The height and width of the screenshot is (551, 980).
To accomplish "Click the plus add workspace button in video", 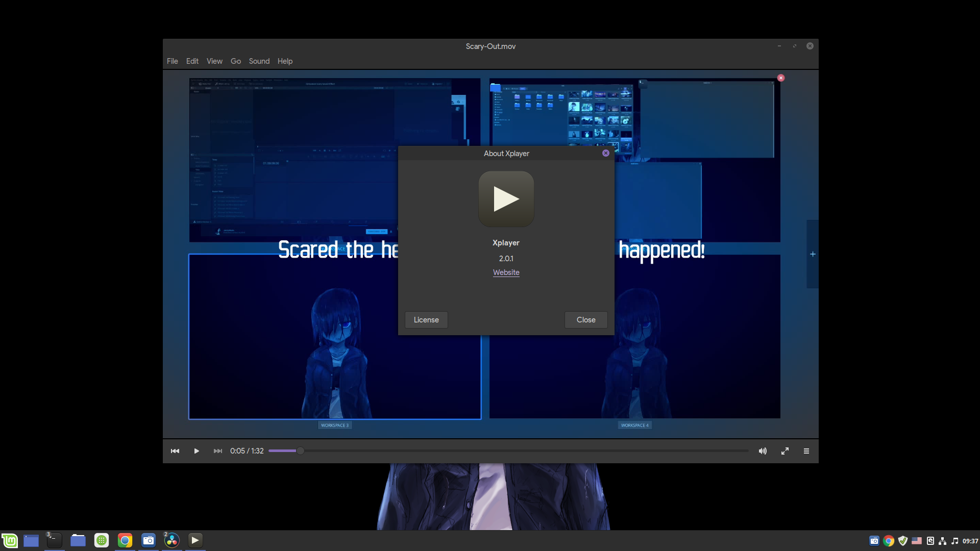I will click(813, 254).
